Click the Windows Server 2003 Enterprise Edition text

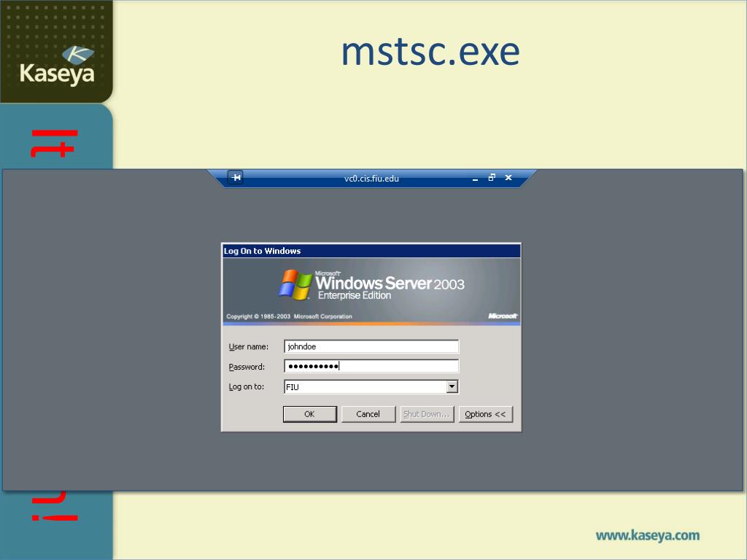(390, 286)
